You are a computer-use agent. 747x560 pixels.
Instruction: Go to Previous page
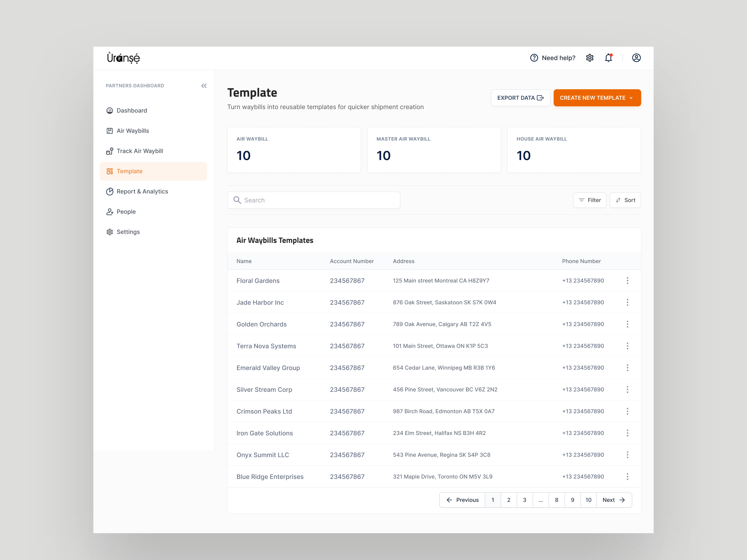coord(462,500)
